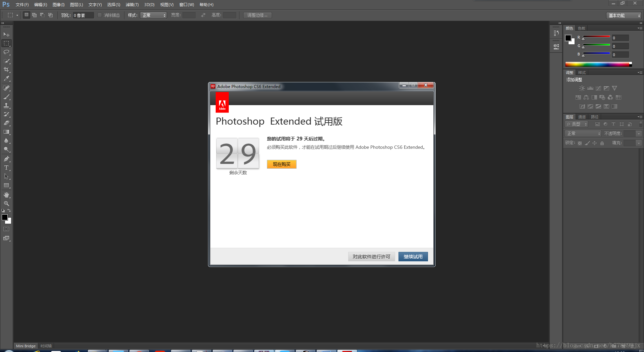Open the Mini Bridge tab

tap(26, 346)
